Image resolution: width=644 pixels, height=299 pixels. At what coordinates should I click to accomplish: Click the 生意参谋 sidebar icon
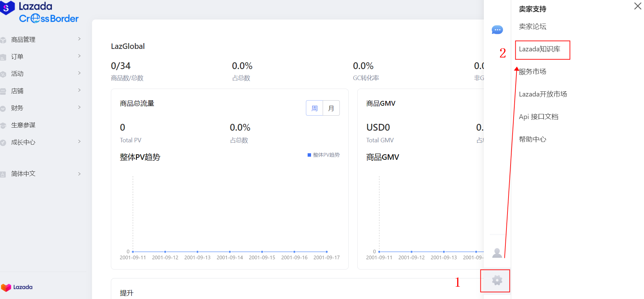[x=3, y=126]
